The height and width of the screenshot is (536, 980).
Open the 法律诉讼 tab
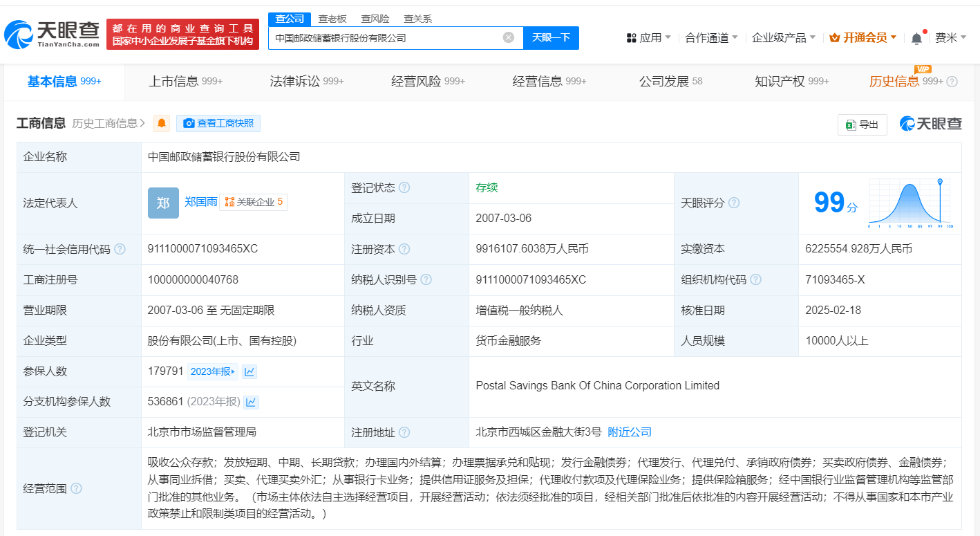pyautogui.click(x=307, y=82)
